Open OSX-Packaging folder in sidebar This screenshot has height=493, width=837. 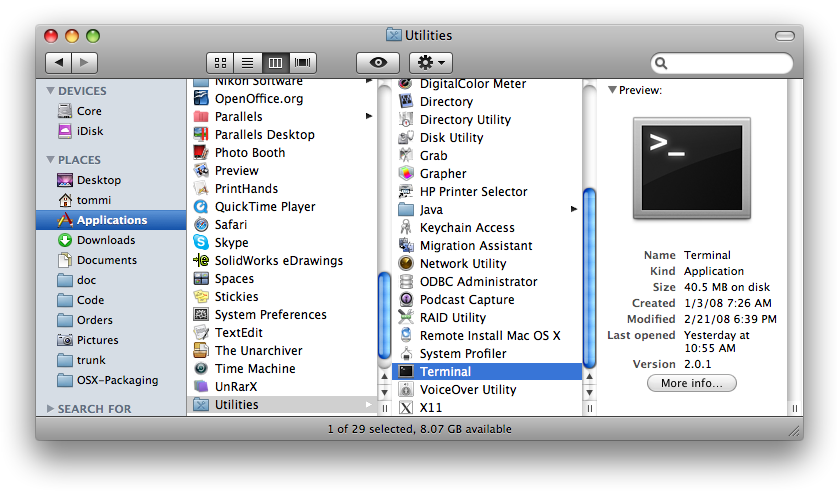click(111, 380)
